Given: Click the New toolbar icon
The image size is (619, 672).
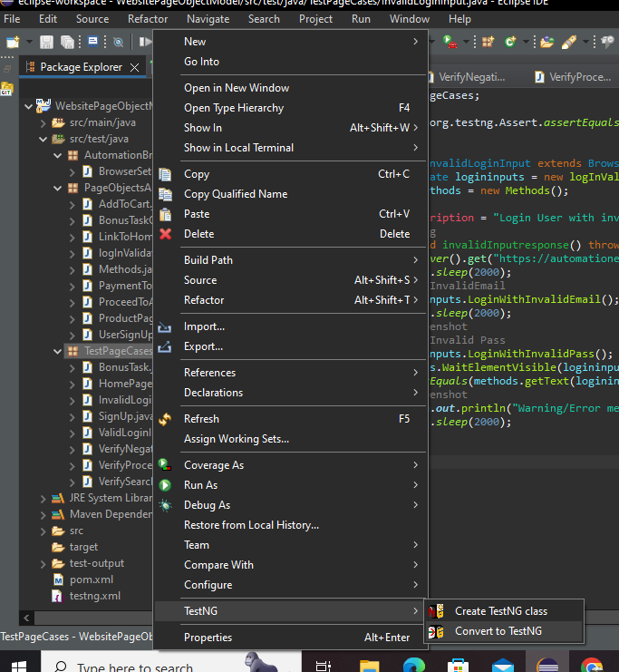Looking at the screenshot, I should coord(13,42).
